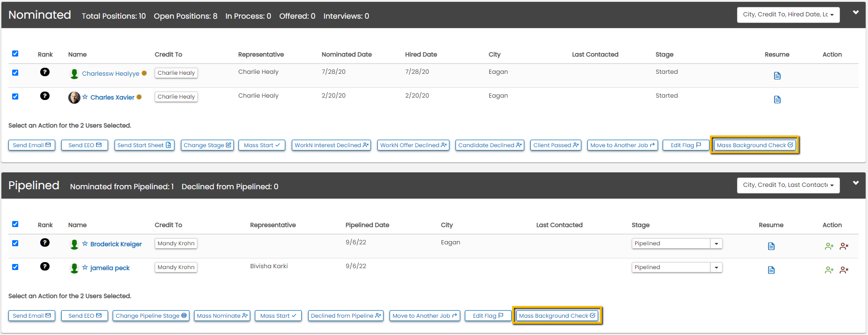Image resolution: width=868 pixels, height=335 pixels.
Task: Click rank question mark for Broderick Kreiger
Action: 45,242
